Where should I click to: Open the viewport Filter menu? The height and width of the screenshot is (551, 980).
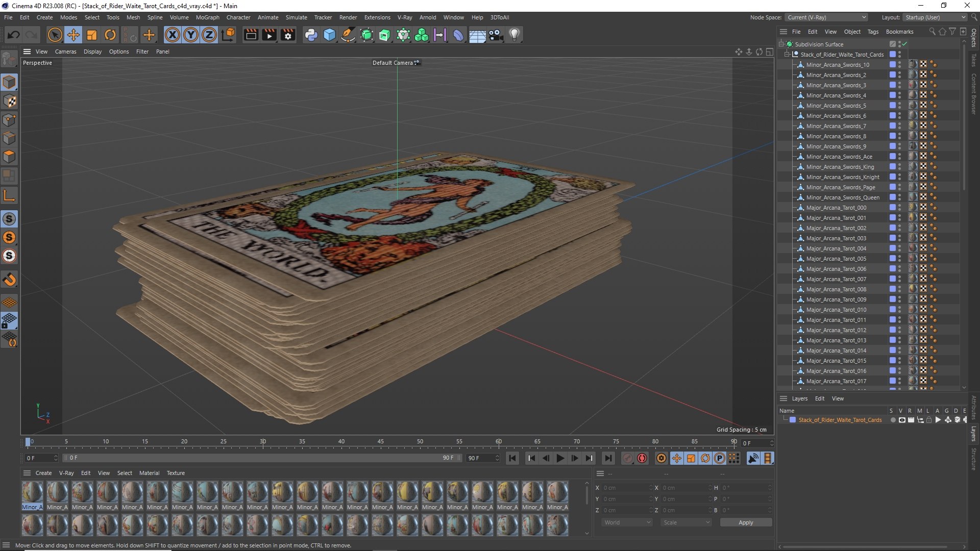pyautogui.click(x=142, y=52)
